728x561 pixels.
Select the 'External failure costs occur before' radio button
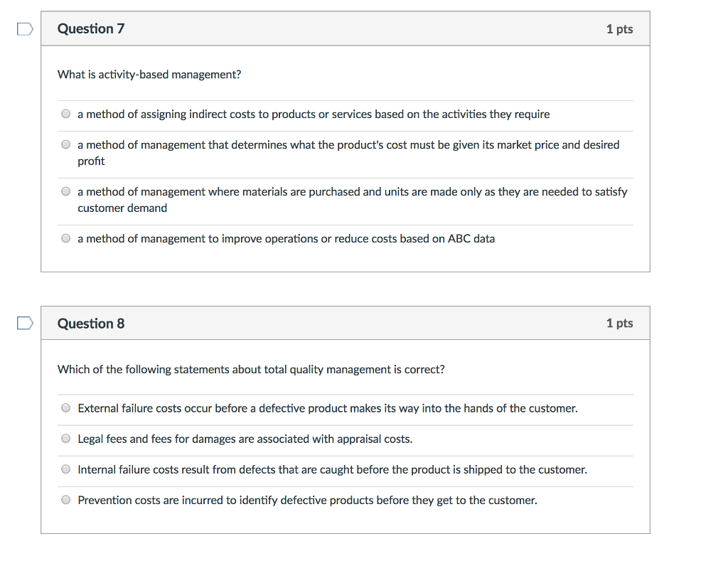click(66, 407)
